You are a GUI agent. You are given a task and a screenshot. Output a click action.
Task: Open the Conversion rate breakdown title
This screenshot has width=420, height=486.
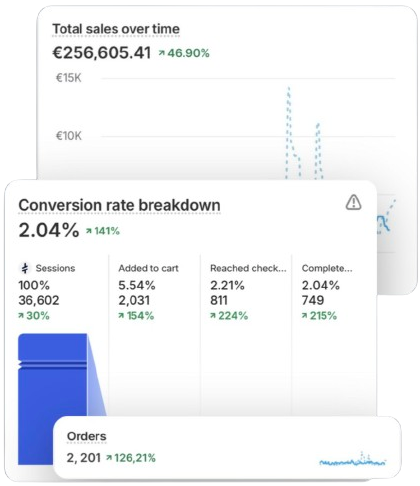pos(119,205)
